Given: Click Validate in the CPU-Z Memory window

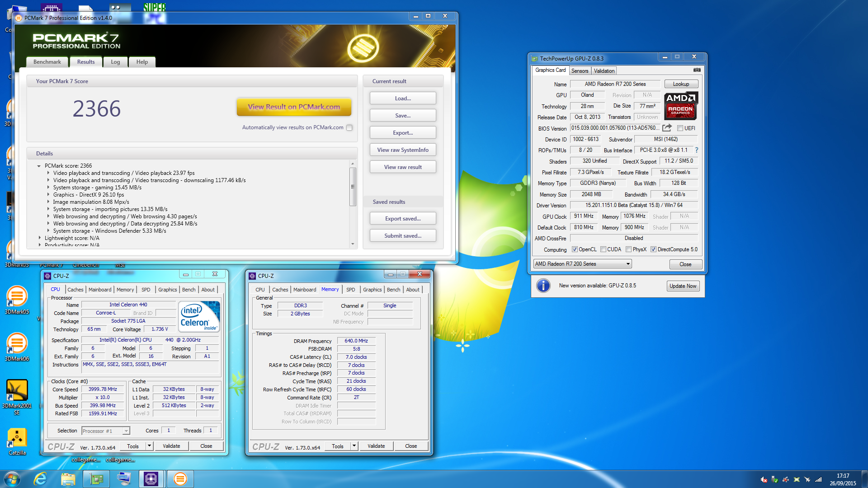Looking at the screenshot, I should [376, 446].
